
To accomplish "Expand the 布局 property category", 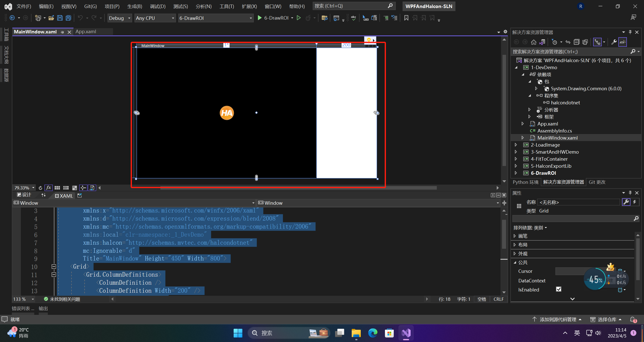I will (515, 245).
